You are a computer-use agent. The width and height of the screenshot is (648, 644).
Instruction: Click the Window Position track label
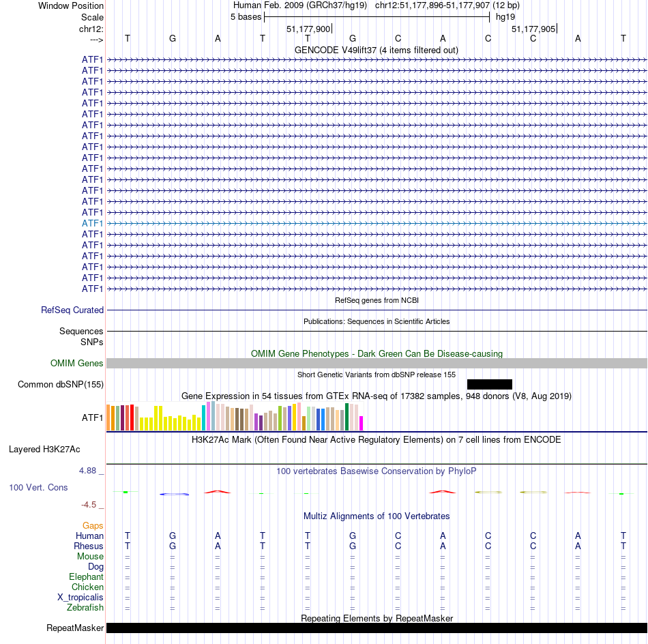coord(71,5)
